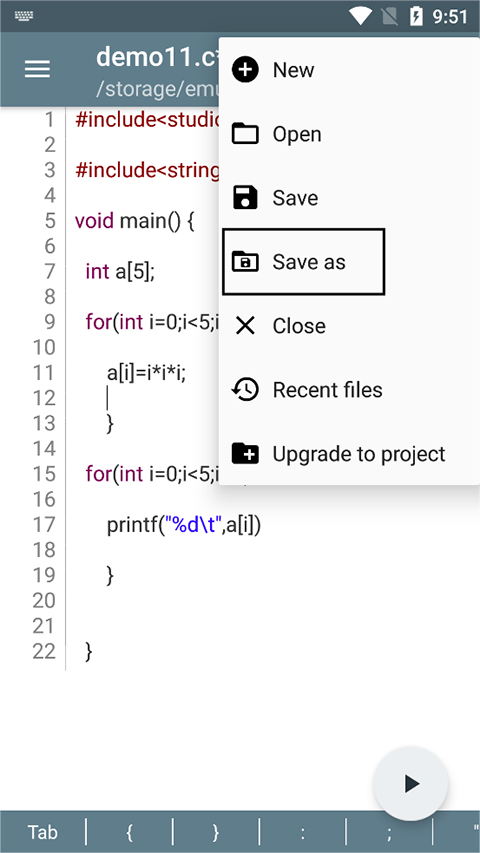Tap the colon key in the bottom bar
The image size is (480, 853).
click(303, 832)
